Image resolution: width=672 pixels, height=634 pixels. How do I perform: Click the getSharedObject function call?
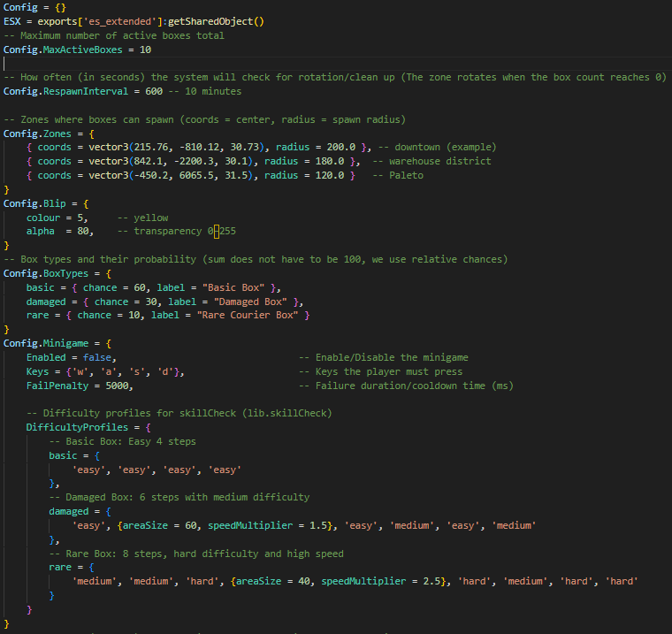(216, 21)
